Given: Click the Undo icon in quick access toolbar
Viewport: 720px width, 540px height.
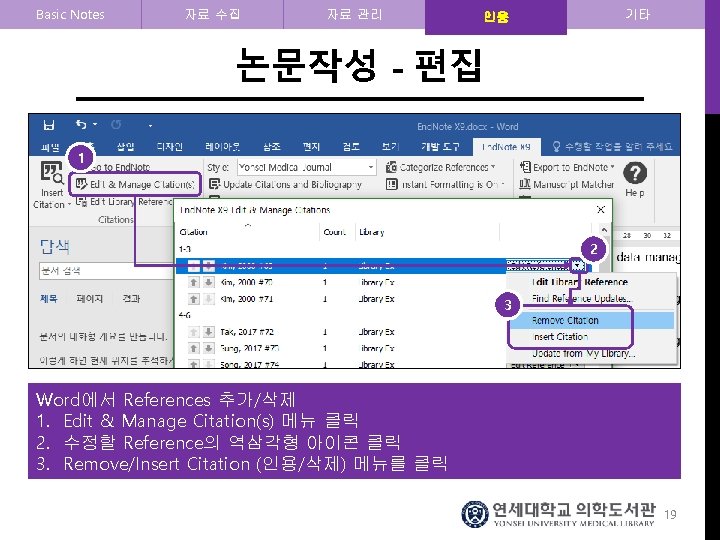Looking at the screenshot, I should point(81,124).
